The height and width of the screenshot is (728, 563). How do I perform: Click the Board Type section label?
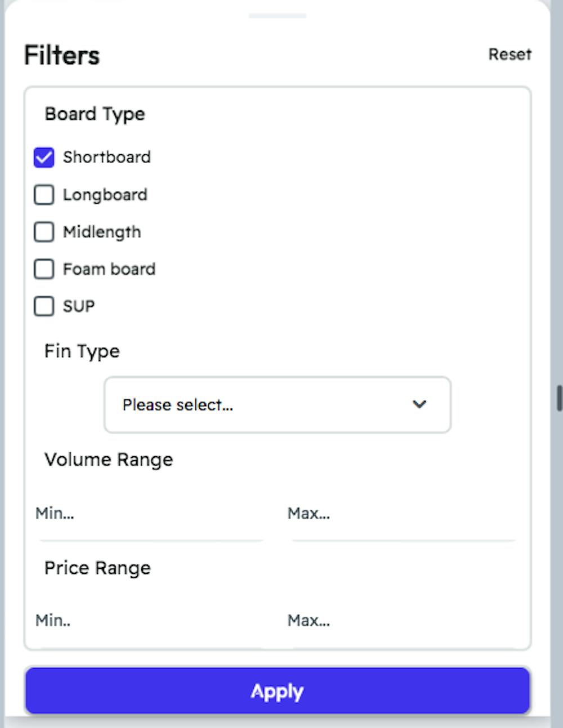coord(95,114)
